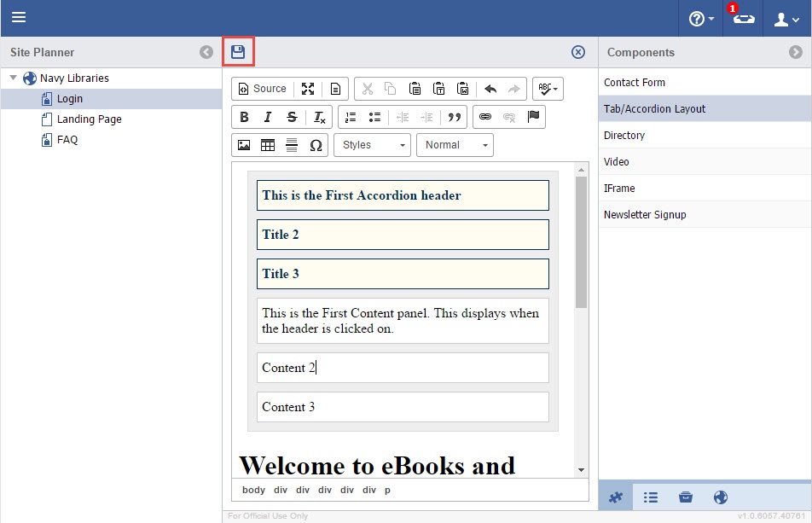The width and height of the screenshot is (812, 523).
Task: Maximize the editor area
Action: pos(308,89)
